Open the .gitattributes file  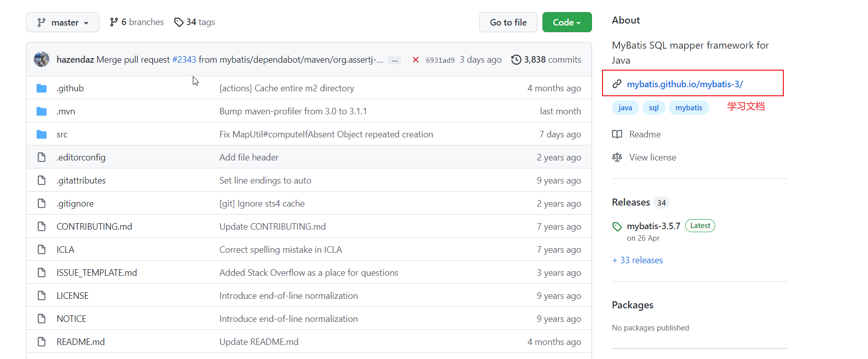pyautogui.click(x=81, y=181)
